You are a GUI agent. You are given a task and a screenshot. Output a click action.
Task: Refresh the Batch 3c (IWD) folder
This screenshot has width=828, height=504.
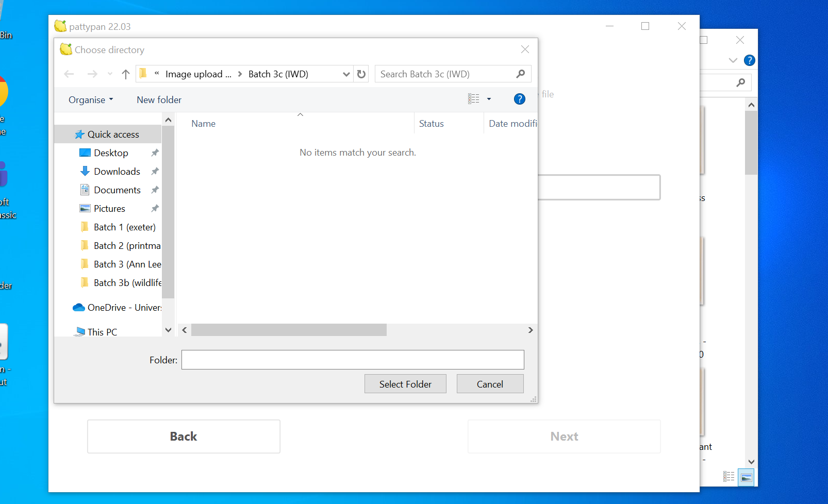pyautogui.click(x=361, y=74)
